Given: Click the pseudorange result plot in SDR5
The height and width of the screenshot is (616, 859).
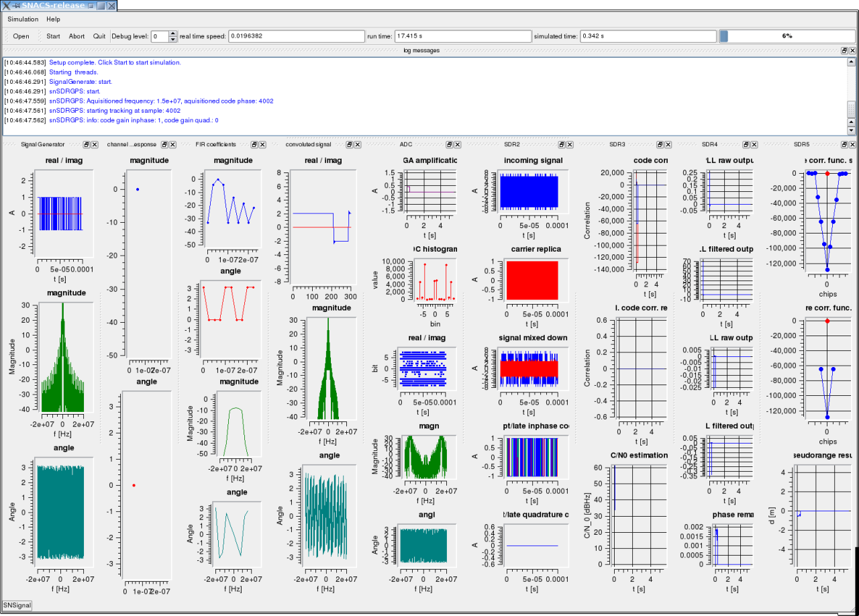Looking at the screenshot, I should tap(823, 515).
